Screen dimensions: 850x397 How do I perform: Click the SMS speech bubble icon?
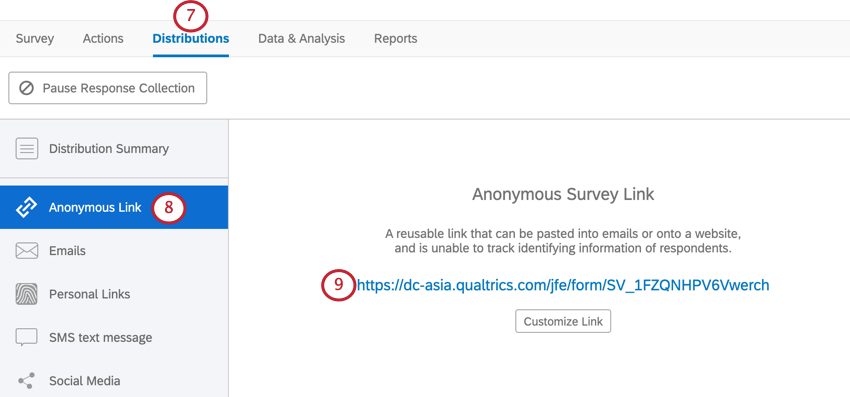tap(27, 337)
